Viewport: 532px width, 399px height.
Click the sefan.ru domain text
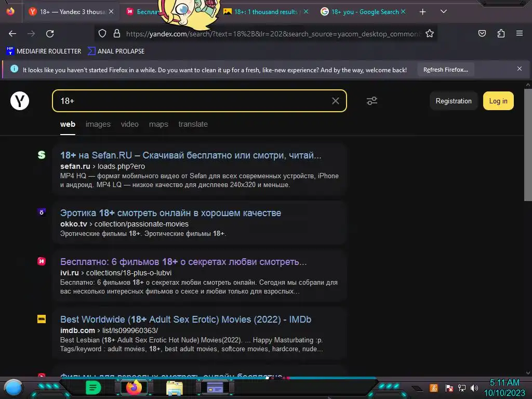tap(75, 166)
